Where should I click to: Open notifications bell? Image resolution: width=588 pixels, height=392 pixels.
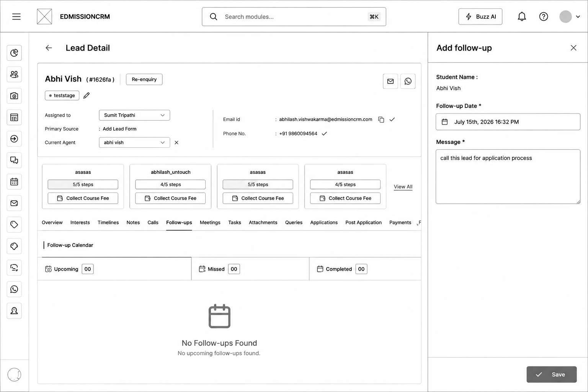[522, 16]
